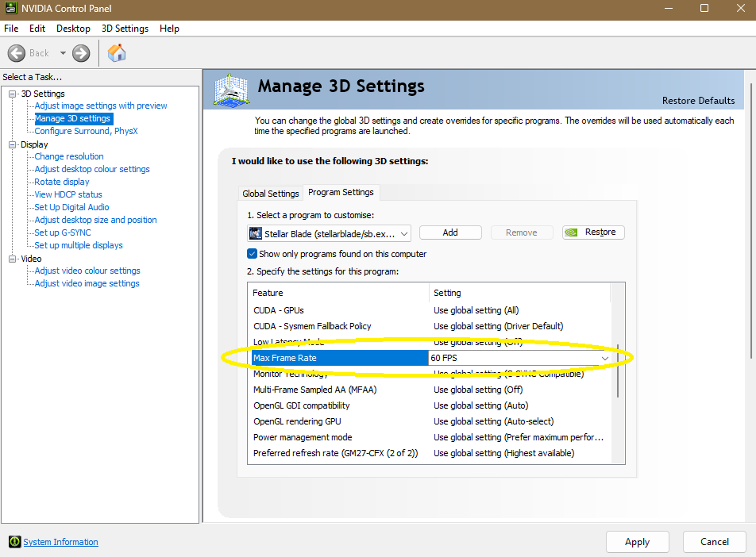Image resolution: width=756 pixels, height=557 pixels.
Task: Click the Add program button
Action: [x=450, y=232]
